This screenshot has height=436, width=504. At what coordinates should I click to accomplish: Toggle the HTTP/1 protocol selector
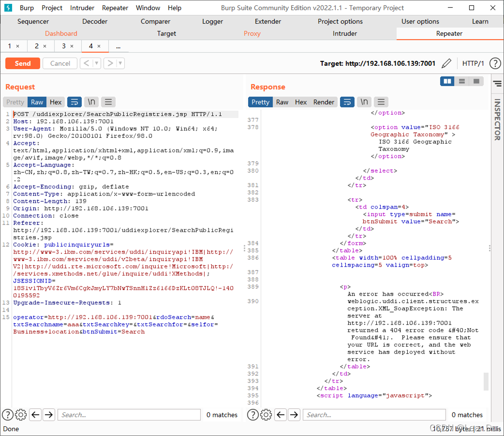point(473,63)
